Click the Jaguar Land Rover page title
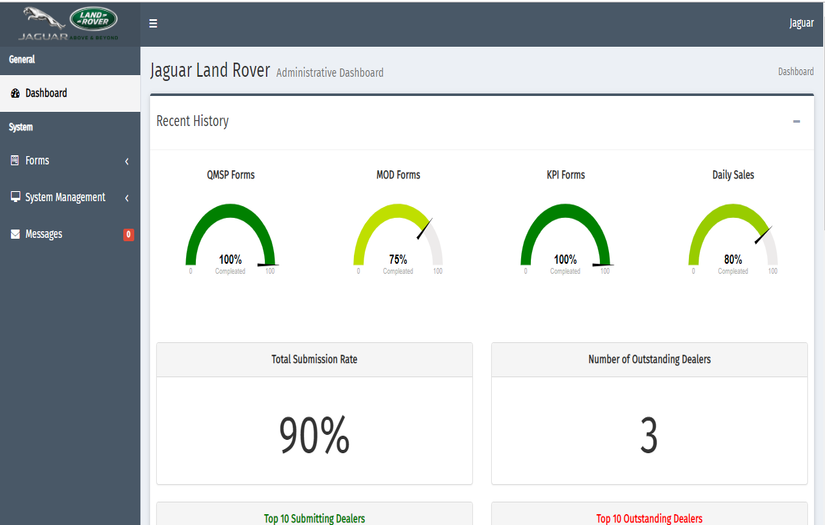This screenshot has height=525, width=825. coord(210,70)
